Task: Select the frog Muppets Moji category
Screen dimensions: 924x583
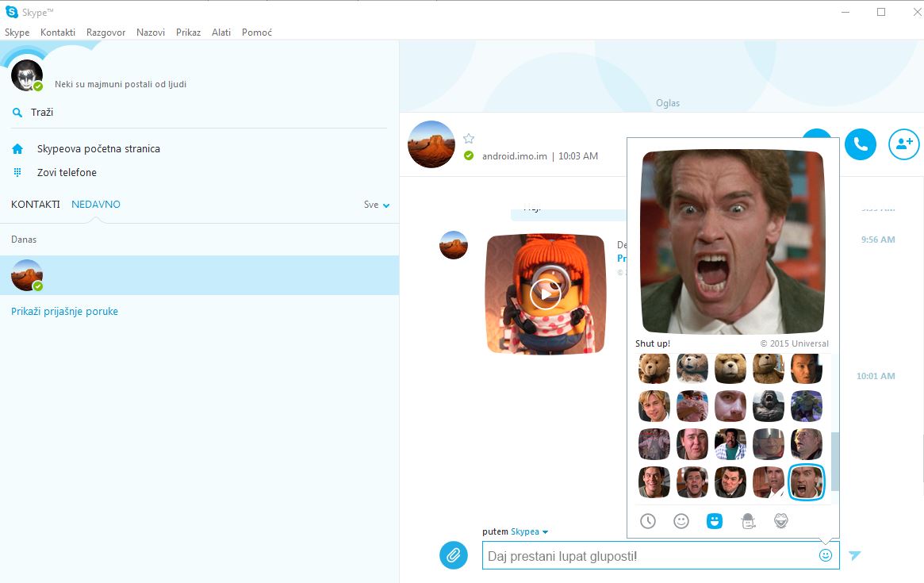Action: coord(781,521)
